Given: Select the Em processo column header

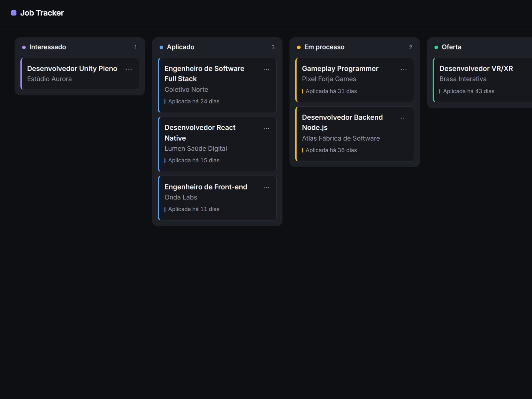Looking at the screenshot, I should [324, 47].
